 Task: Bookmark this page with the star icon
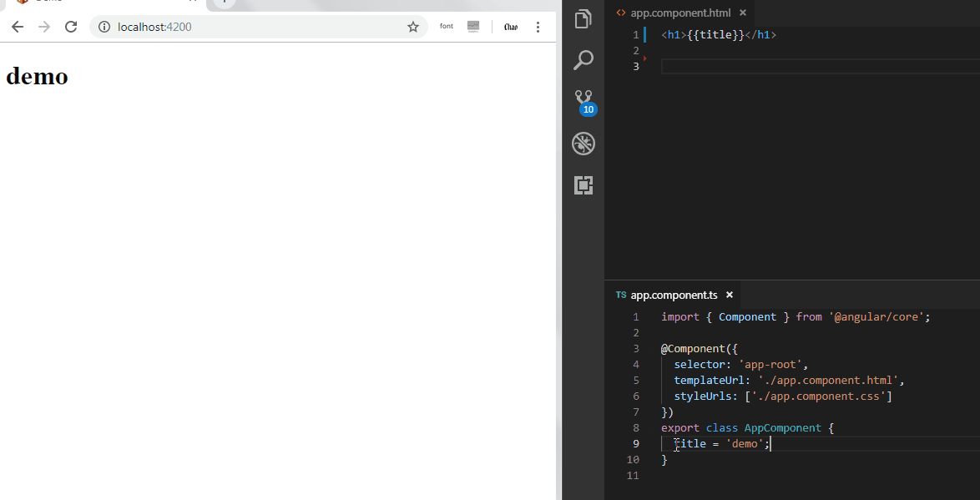[x=412, y=27]
